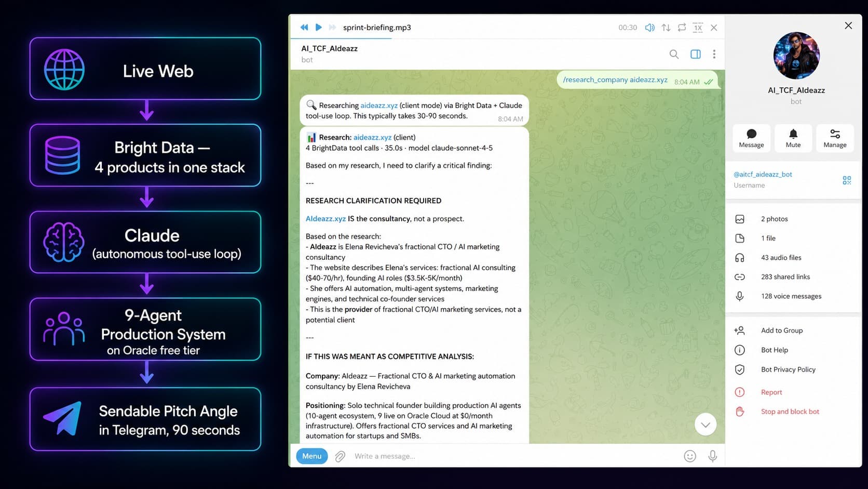
Task: Open the emoji picker
Action: 690,456
